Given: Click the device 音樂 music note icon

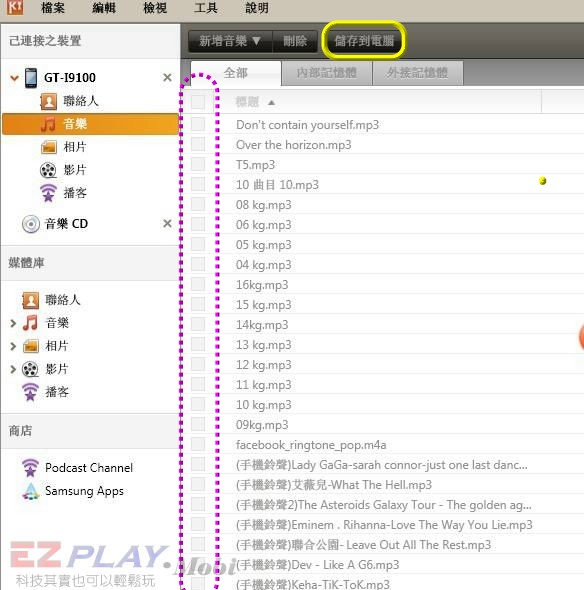Looking at the screenshot, I should click(x=48, y=124).
